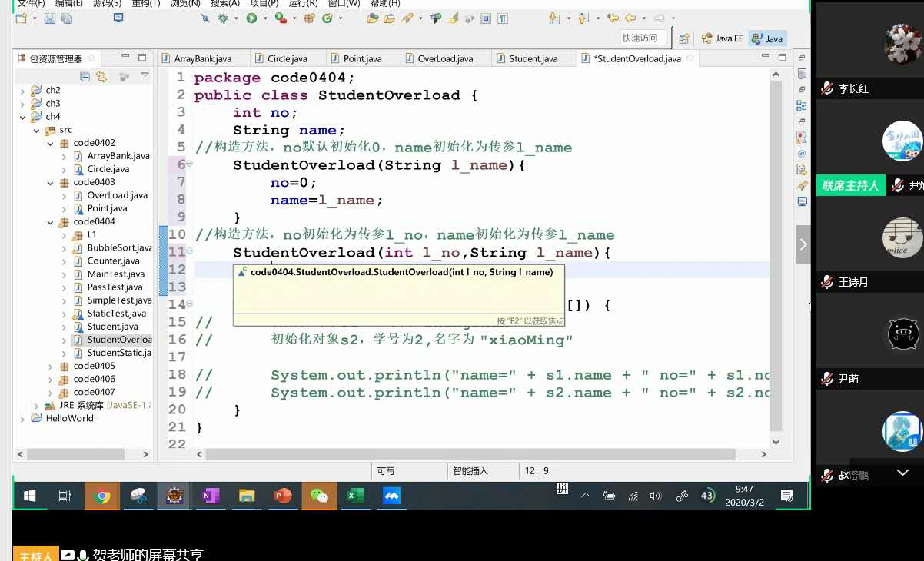This screenshot has width=924, height=561.
Task: Toggle the fold marker on line 6
Action: pyautogui.click(x=189, y=164)
